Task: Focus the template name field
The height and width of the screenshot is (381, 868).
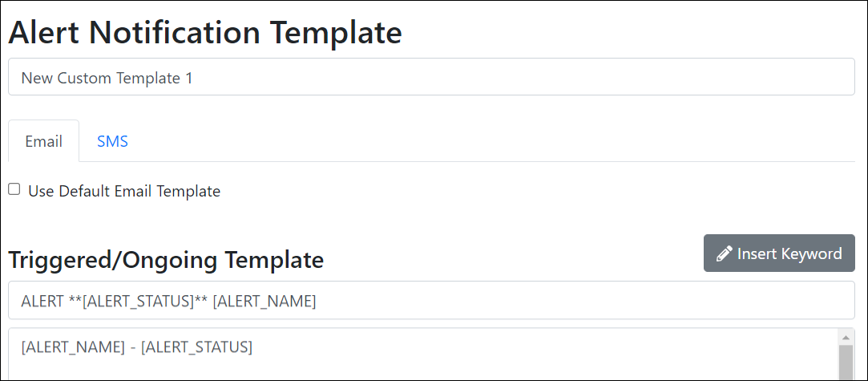Action: 481,78
